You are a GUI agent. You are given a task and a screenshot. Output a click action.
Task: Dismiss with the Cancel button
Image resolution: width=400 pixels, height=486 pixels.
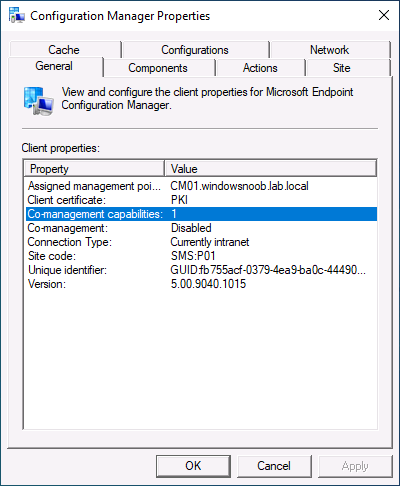[x=274, y=466]
